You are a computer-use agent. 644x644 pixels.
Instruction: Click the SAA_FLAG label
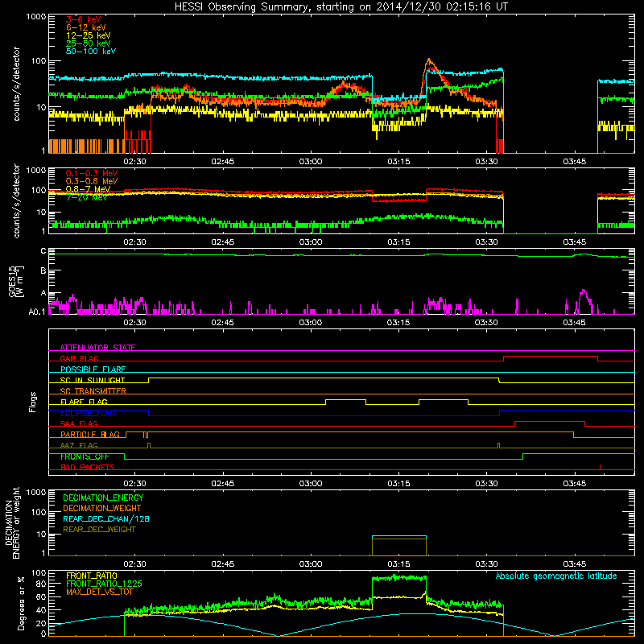(x=79, y=423)
